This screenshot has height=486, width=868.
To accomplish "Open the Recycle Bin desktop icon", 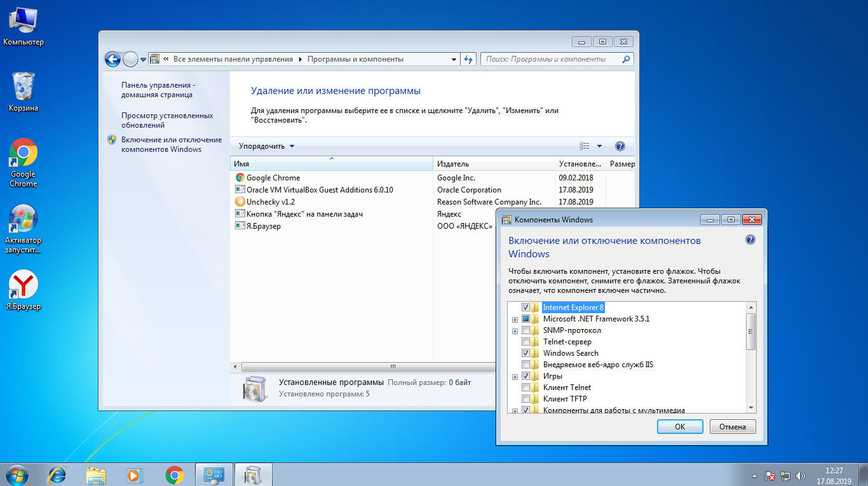I will pos(23,92).
